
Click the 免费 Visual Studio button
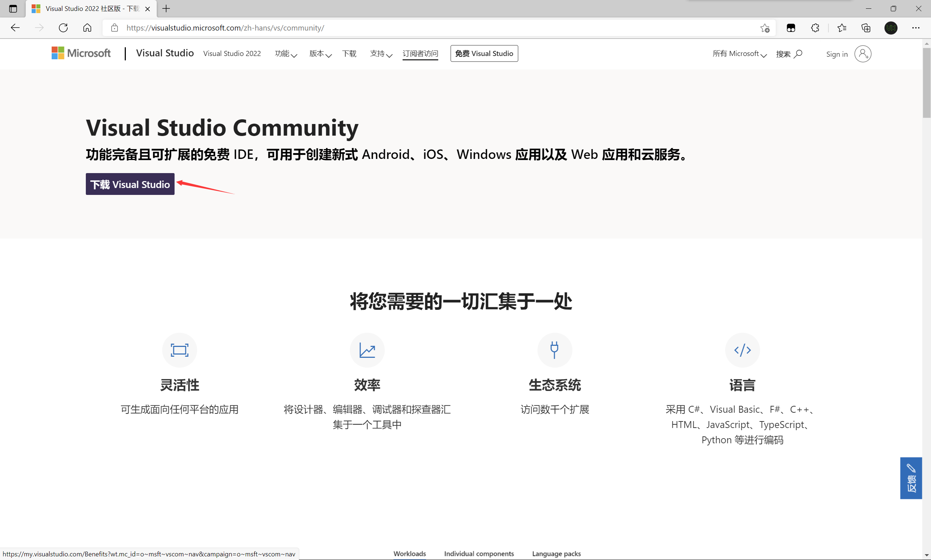(x=484, y=53)
